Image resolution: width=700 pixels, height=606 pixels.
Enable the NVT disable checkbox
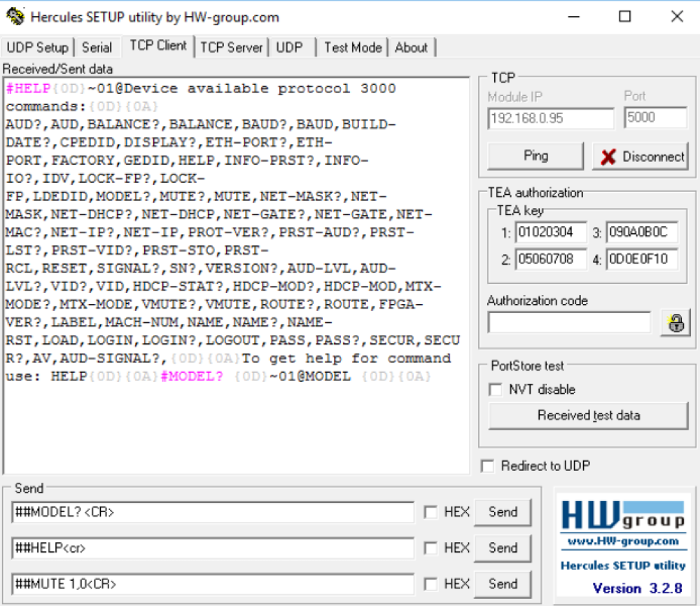pos(496,390)
